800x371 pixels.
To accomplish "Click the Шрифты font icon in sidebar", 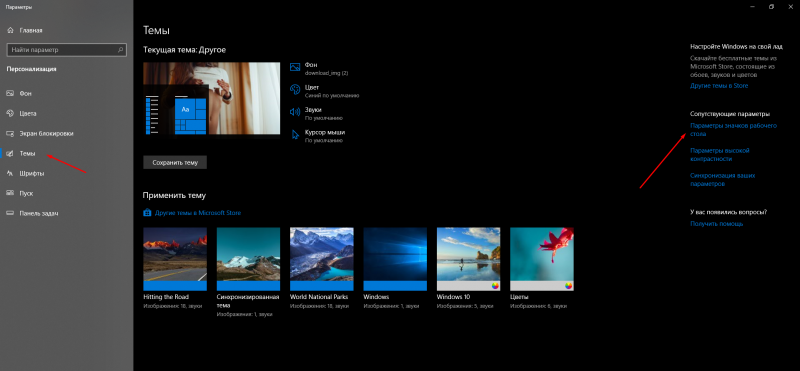I will (x=10, y=174).
